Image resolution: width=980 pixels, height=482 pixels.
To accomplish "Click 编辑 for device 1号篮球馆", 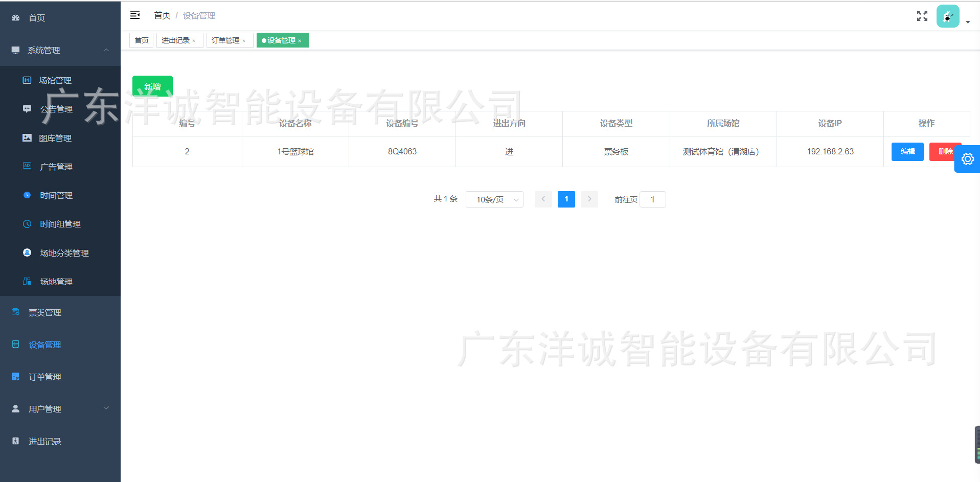I will [x=906, y=151].
